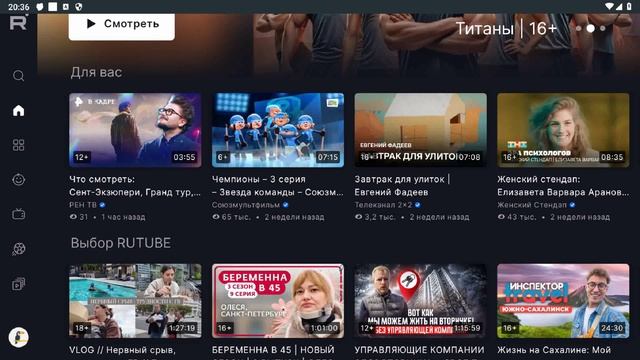Screen dimensions: 640x360
Task: Click the Выбор RUTUBE section heading
Action: tap(121, 243)
